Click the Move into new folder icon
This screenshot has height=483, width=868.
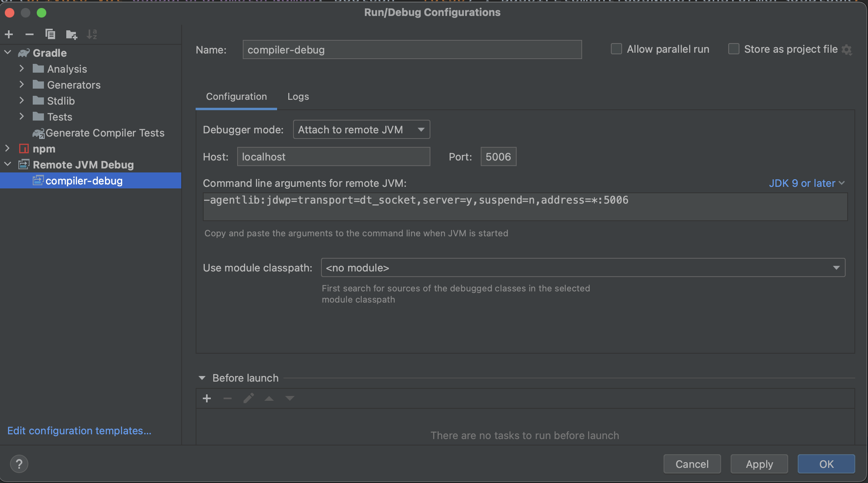(x=71, y=35)
